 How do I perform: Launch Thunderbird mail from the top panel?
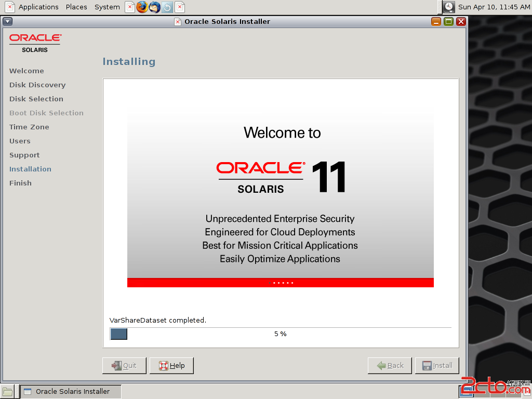click(x=155, y=7)
